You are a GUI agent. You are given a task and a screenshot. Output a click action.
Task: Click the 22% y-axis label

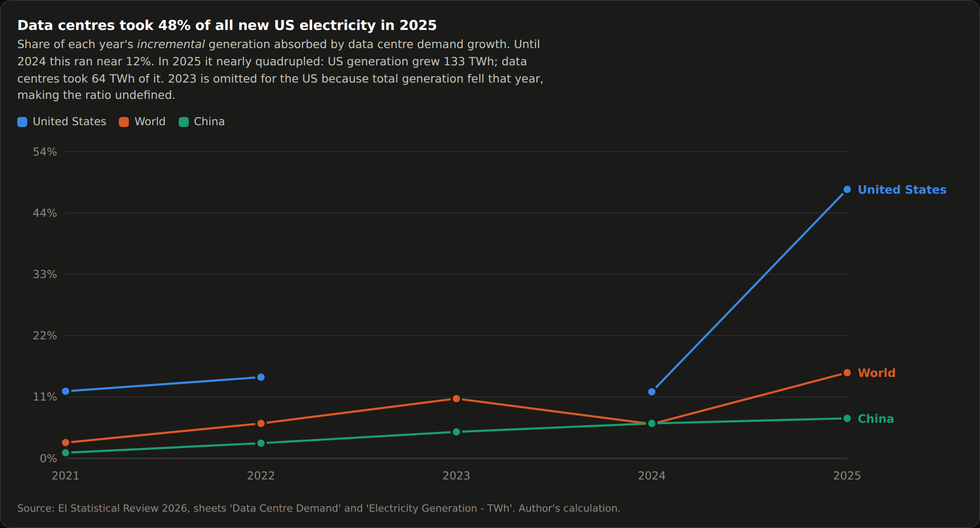tap(45, 336)
